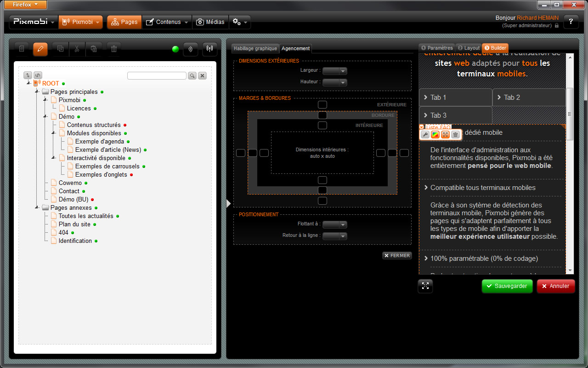Click the question mark help button
This screenshot has width=588, height=368.
click(571, 22)
